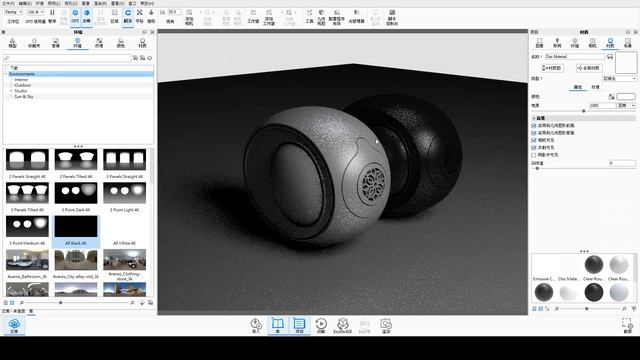The width and height of the screenshot is (640, 360).
Task: Open the KeyShotXR button
Action: pos(342,326)
